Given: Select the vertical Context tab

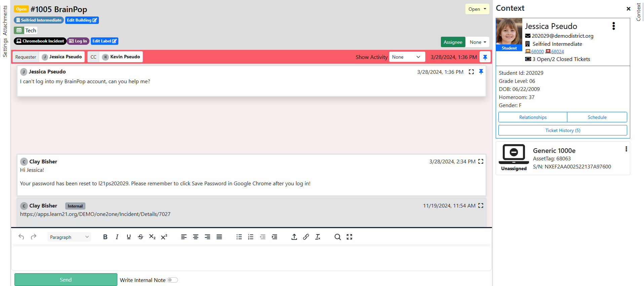Looking at the screenshot, I should click(639, 12).
